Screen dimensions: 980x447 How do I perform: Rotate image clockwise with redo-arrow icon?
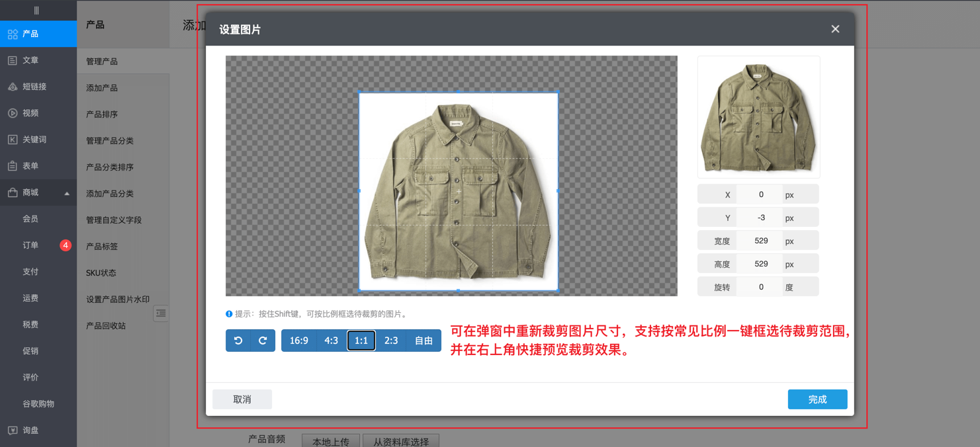point(263,341)
